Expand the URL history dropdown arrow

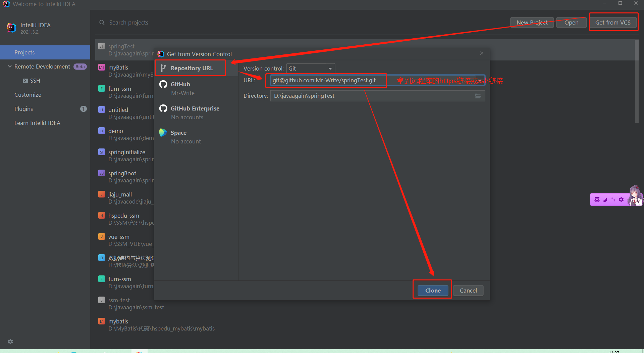point(480,81)
